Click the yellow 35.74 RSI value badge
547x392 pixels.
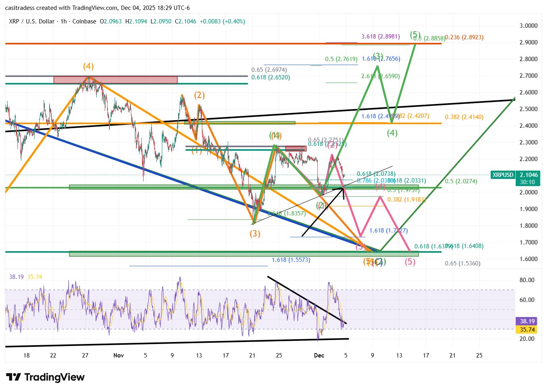[x=527, y=330]
